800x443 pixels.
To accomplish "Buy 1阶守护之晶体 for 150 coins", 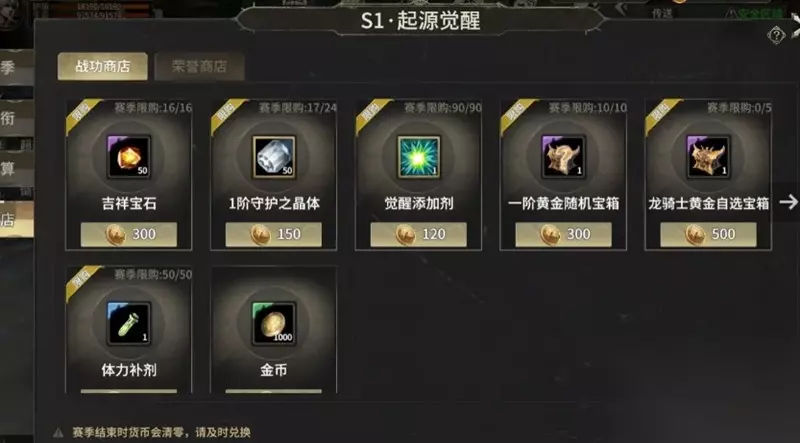I will (x=274, y=234).
